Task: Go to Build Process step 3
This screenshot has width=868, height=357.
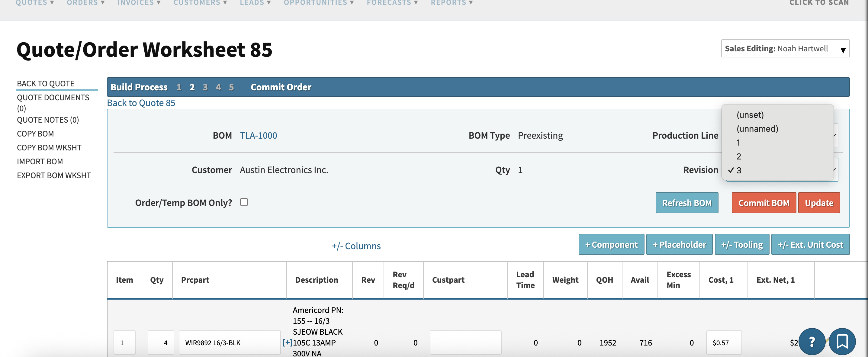Action: point(205,87)
